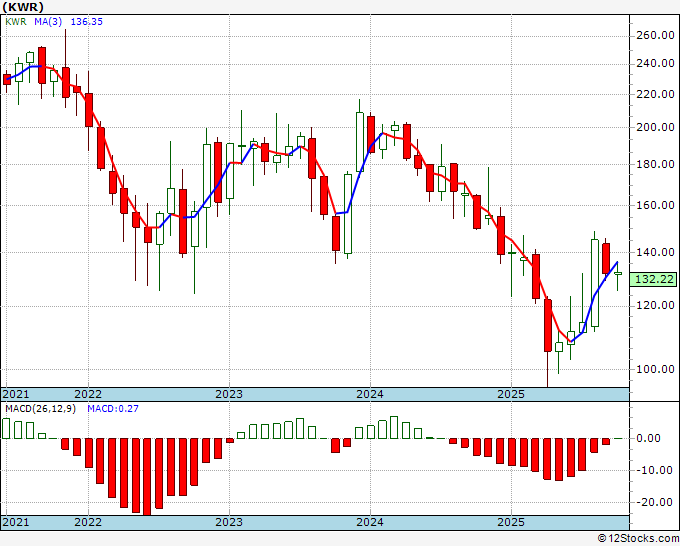Click the 0.00 MACD axis label

coord(648,438)
